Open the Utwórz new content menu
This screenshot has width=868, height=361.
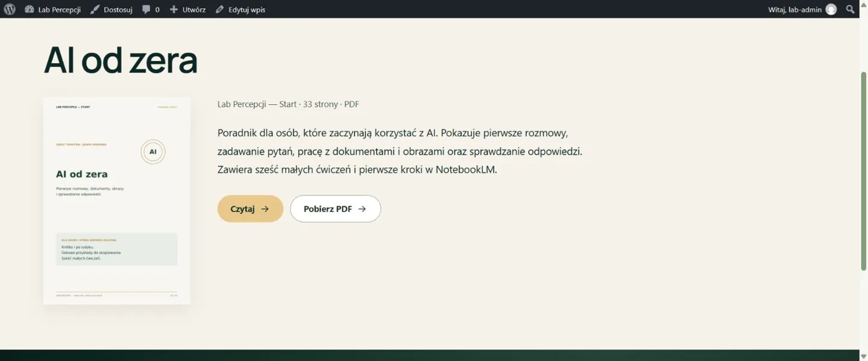[187, 9]
